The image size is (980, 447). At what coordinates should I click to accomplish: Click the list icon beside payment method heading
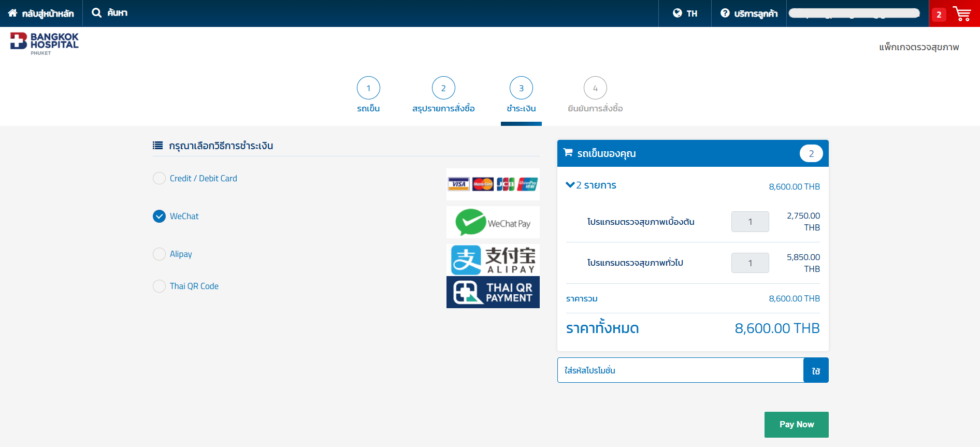pyautogui.click(x=158, y=146)
